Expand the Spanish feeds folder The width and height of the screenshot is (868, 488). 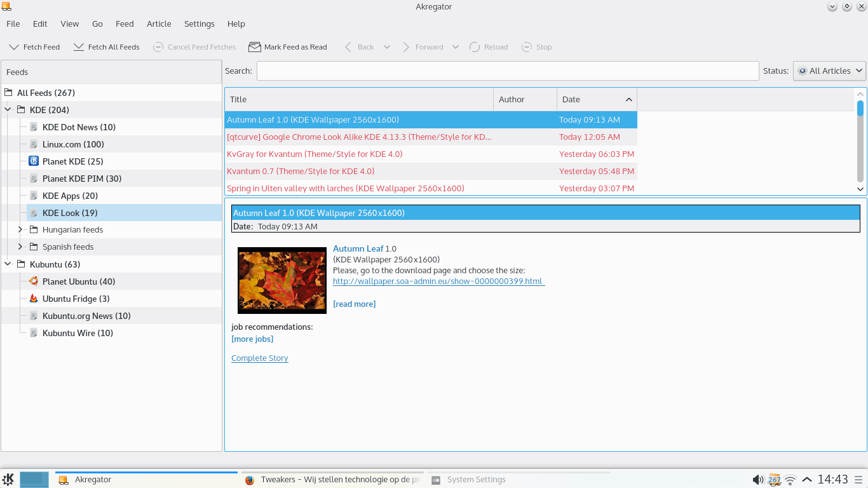pyautogui.click(x=20, y=247)
